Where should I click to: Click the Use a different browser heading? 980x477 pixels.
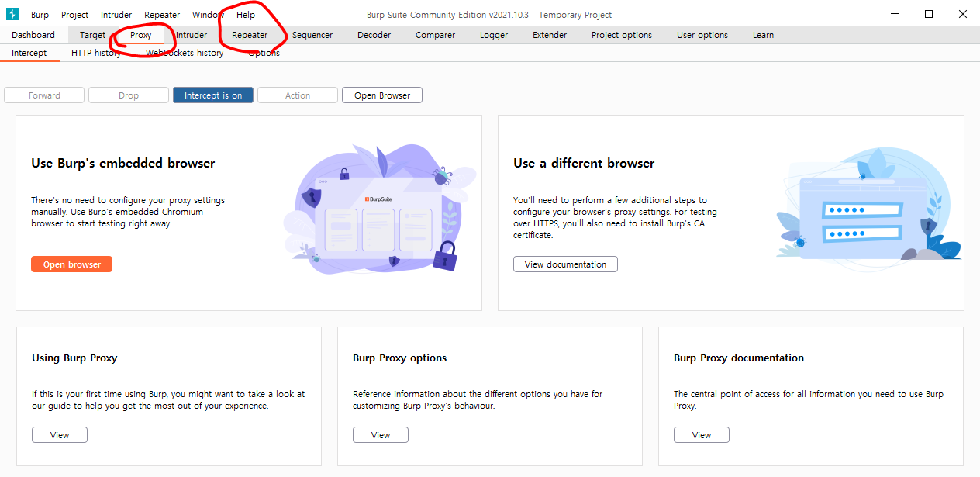click(x=584, y=164)
